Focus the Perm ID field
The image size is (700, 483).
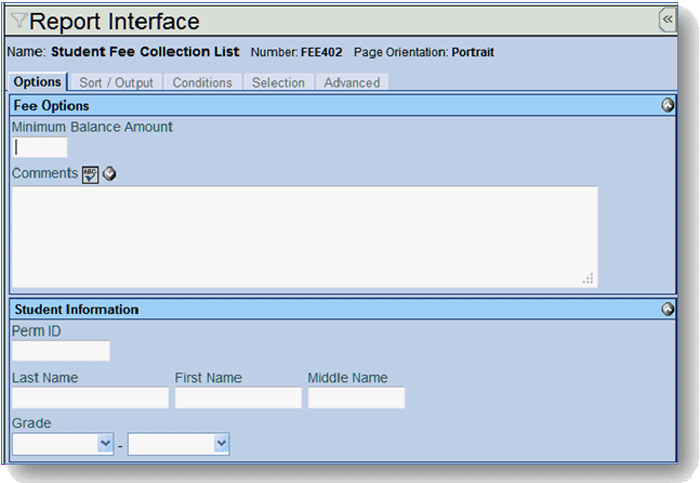[61, 351]
